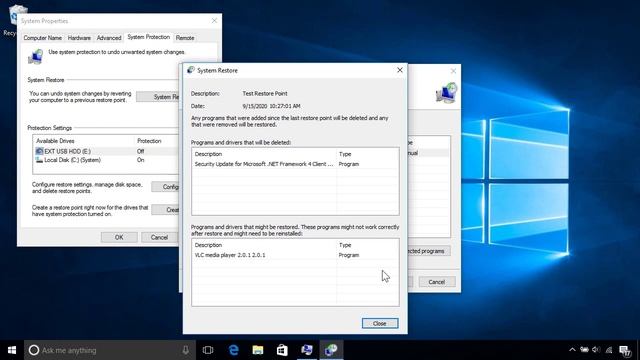The image size is (640, 360).
Task: Click Off protection status for EXT USB HDD
Action: tap(140, 151)
